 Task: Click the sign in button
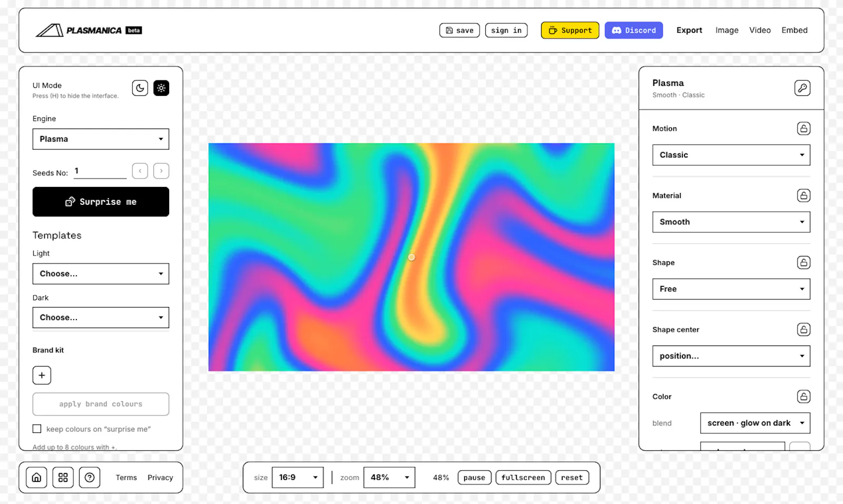(x=506, y=31)
